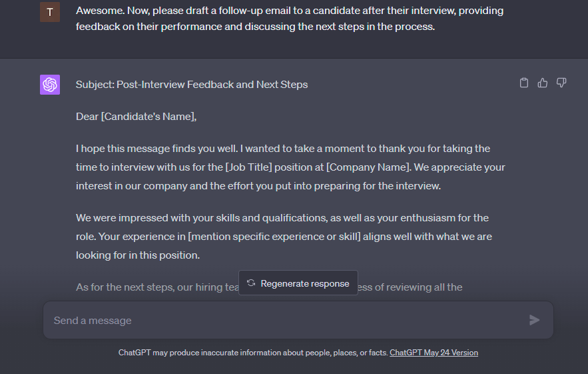Click the send message arrow icon
This screenshot has height=374, width=588.
pyautogui.click(x=534, y=320)
